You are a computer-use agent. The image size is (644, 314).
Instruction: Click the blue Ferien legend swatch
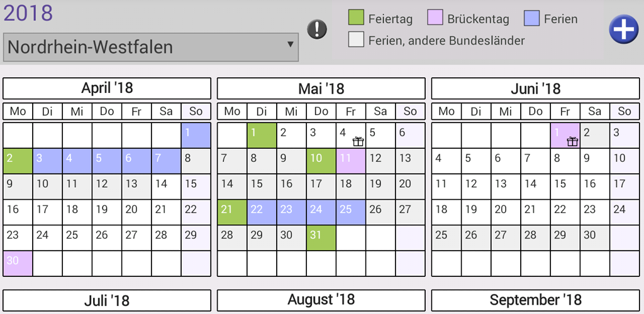[532, 18]
